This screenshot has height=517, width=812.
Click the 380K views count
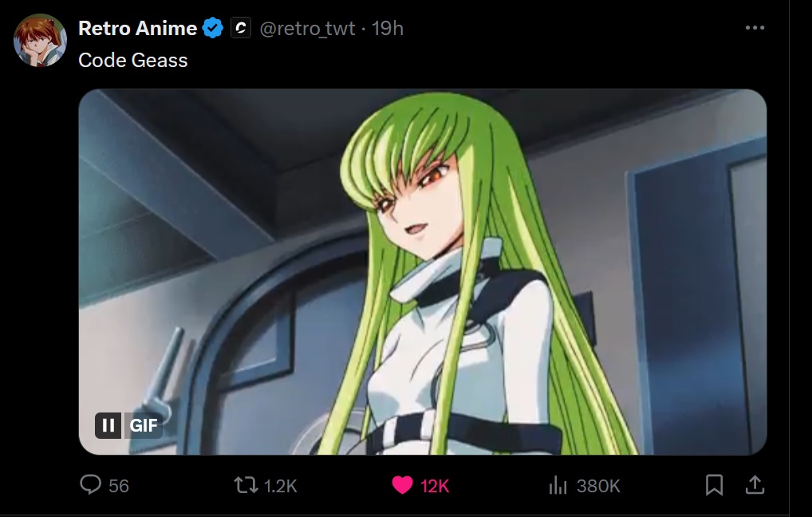point(598,486)
